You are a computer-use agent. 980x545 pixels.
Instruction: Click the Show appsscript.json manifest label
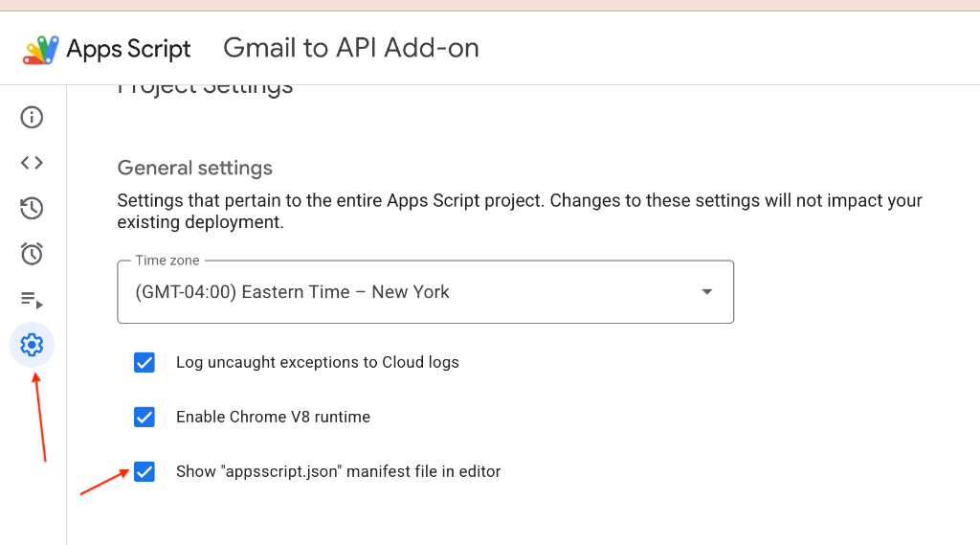pyautogui.click(x=338, y=471)
